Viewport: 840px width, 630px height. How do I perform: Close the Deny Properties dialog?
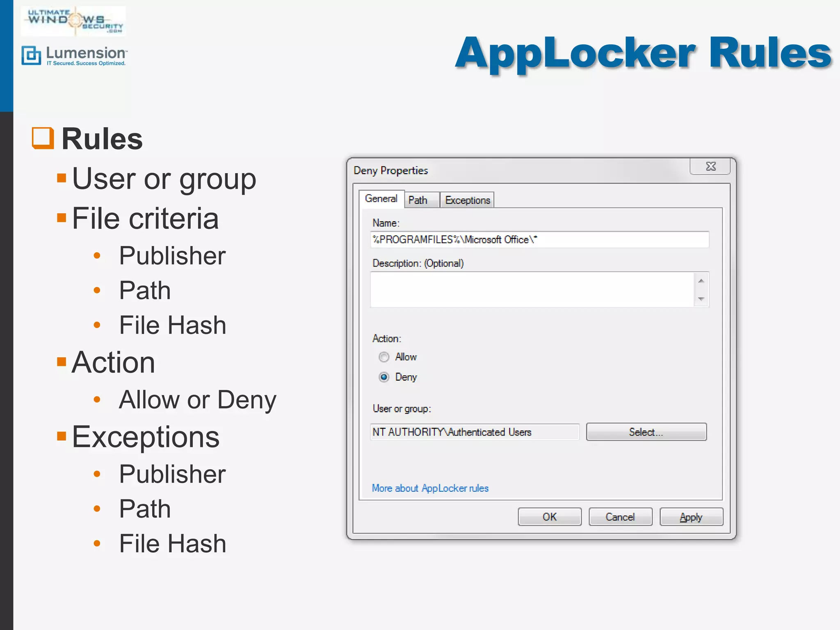[710, 166]
